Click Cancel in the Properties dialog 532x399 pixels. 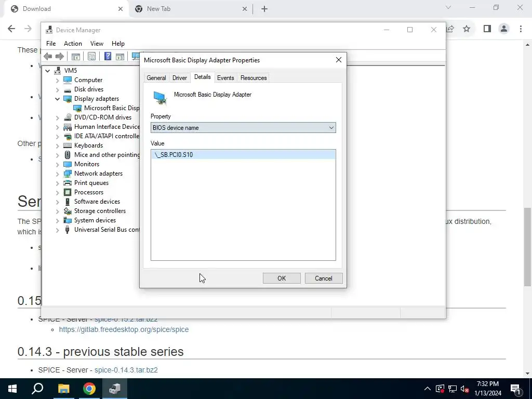[x=324, y=278]
